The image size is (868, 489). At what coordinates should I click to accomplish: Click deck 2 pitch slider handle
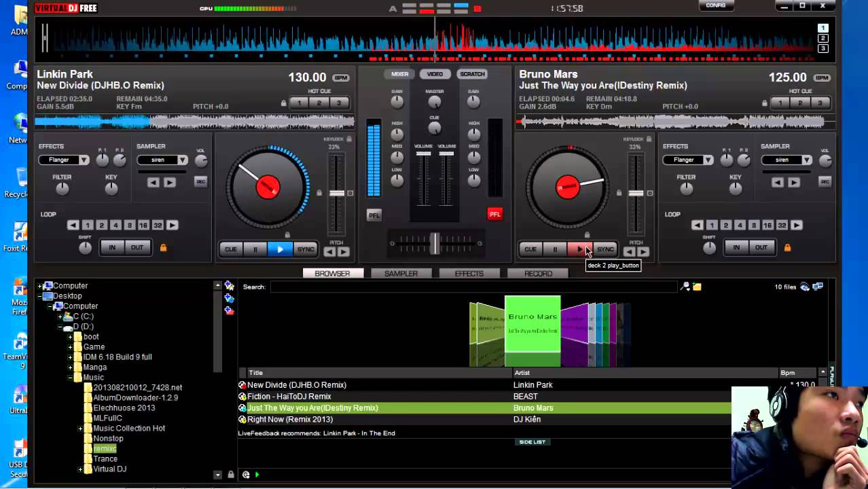636,193
